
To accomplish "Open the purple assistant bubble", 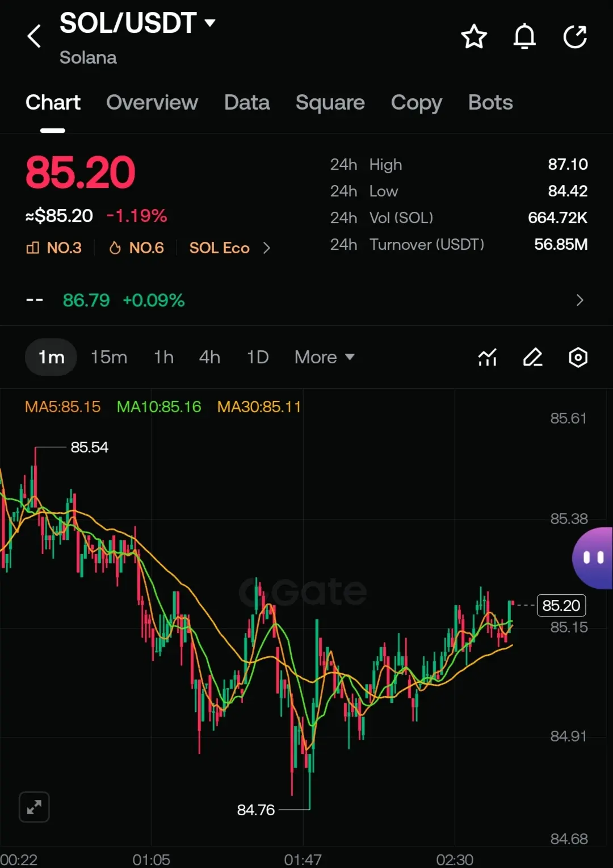I will 593,557.
